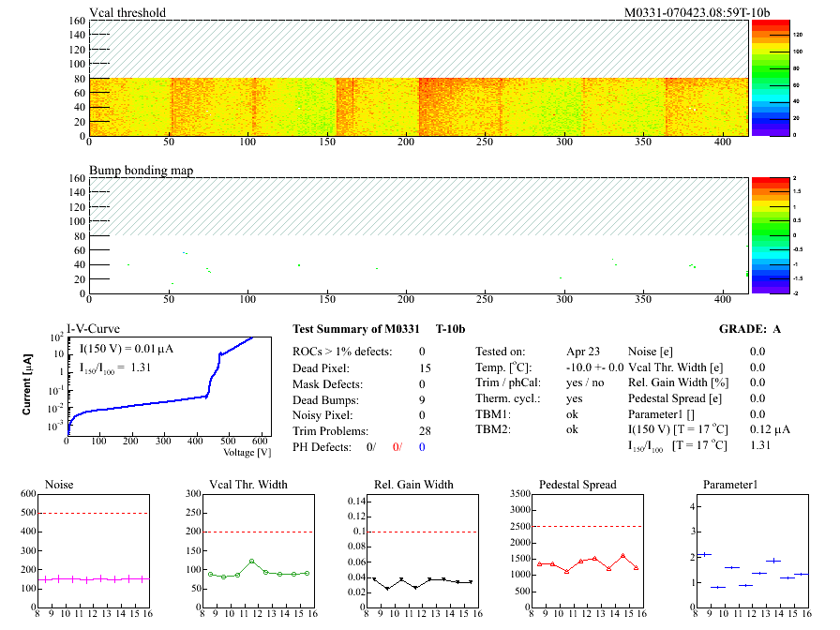Click the module ID label M0331-070423.08:59T-10b
840x630 pixels.
[x=697, y=12]
